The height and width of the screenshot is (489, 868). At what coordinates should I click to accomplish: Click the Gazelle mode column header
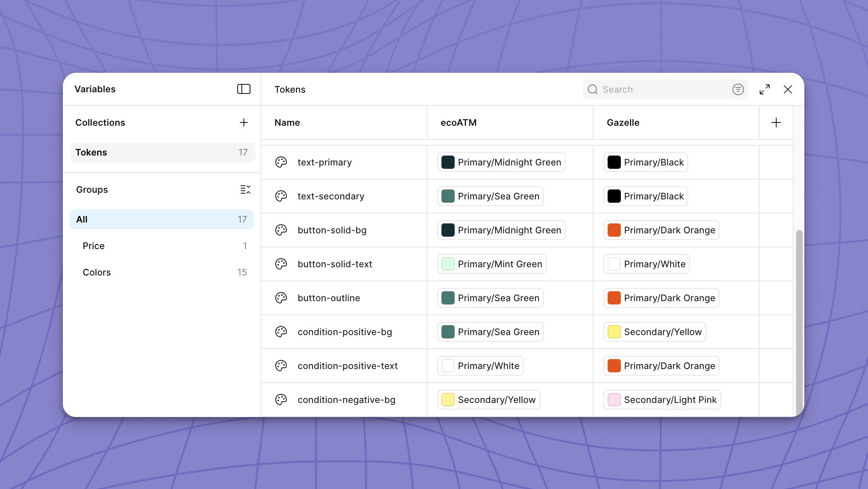click(623, 122)
